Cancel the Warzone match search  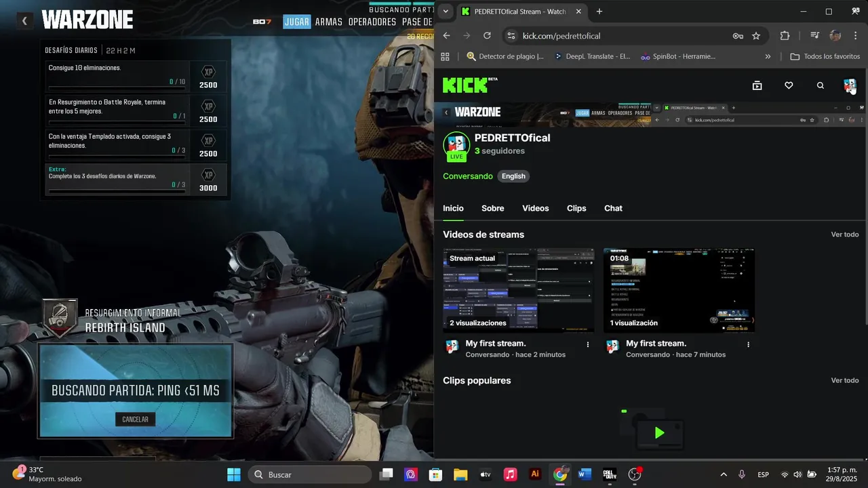(135, 420)
